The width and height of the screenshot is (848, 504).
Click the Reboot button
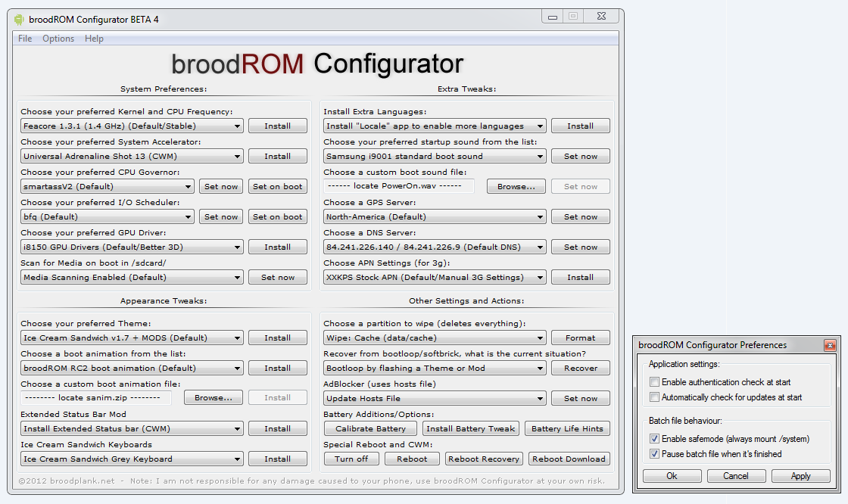[x=412, y=459]
